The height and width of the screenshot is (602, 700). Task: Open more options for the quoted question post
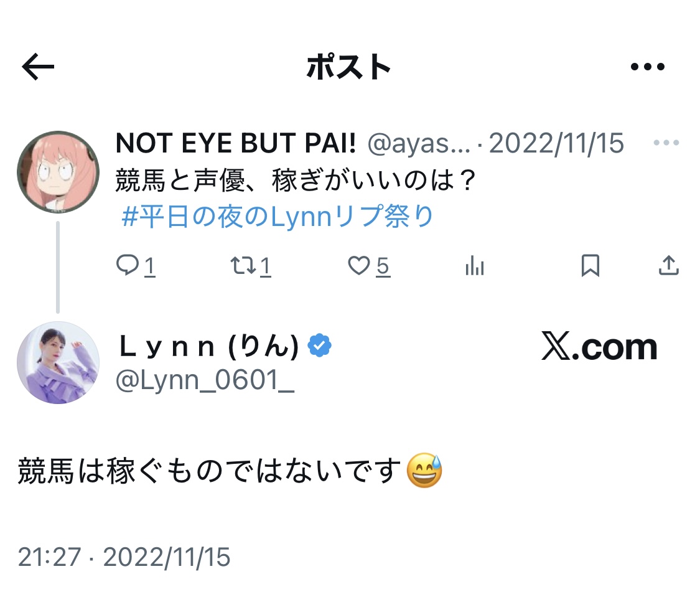click(666, 143)
